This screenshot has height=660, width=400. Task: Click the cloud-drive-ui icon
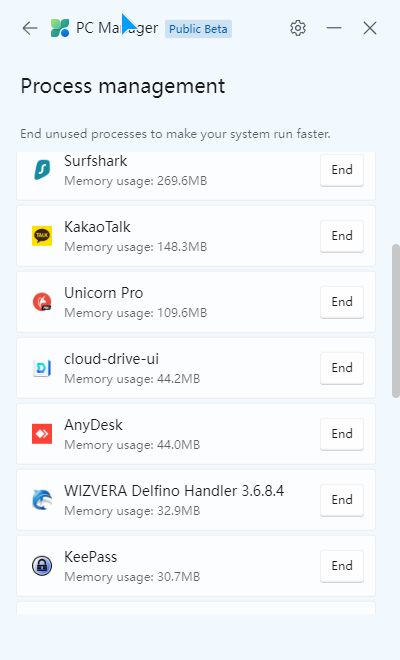42,368
